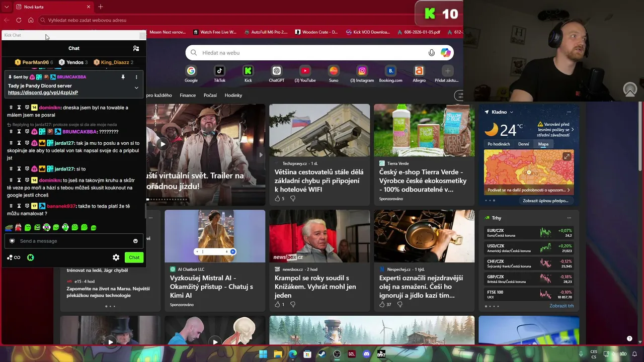The width and height of the screenshot is (644, 362).
Task: Click the browser address bar
Action: [x=226, y=20]
